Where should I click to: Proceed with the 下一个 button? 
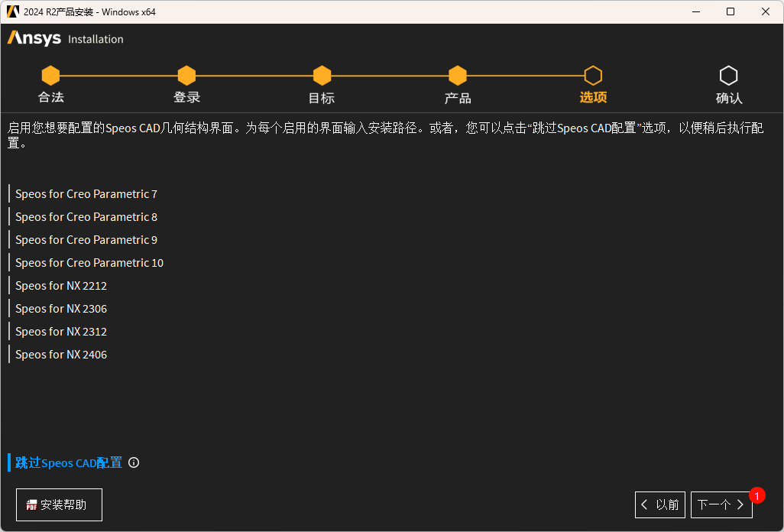[721, 504]
